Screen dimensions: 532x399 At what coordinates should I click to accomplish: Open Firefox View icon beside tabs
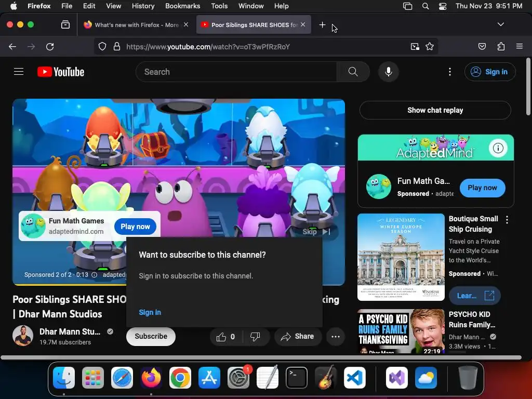65,25
